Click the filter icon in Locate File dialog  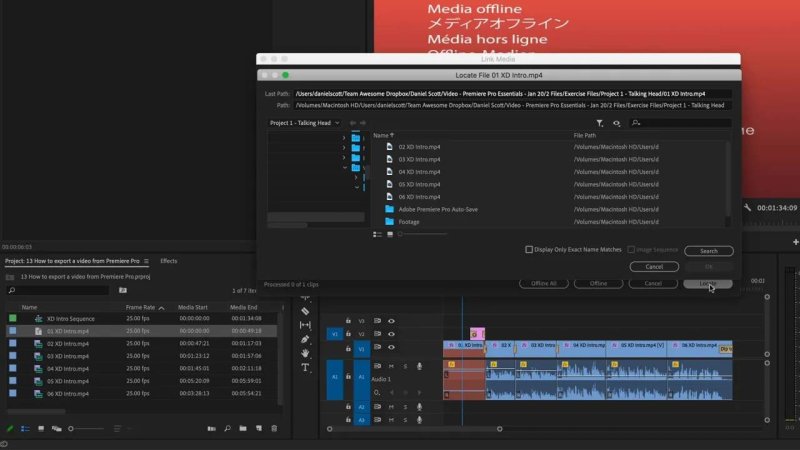599,123
